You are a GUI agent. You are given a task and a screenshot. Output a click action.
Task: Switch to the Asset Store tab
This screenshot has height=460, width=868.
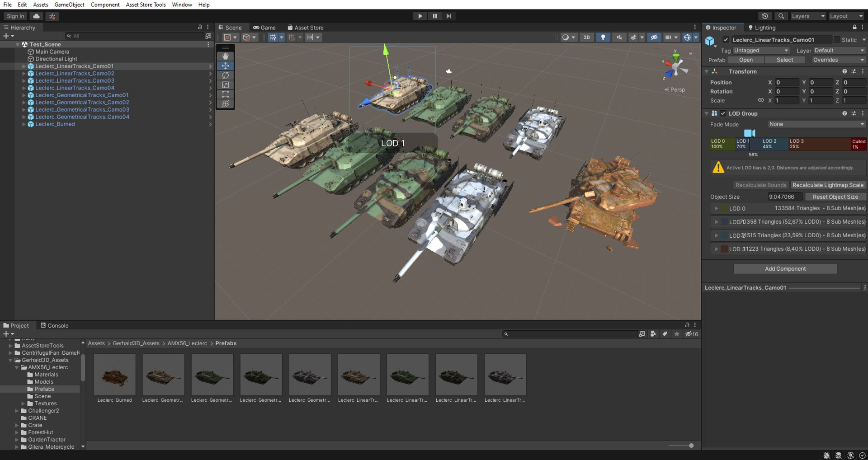click(x=306, y=28)
